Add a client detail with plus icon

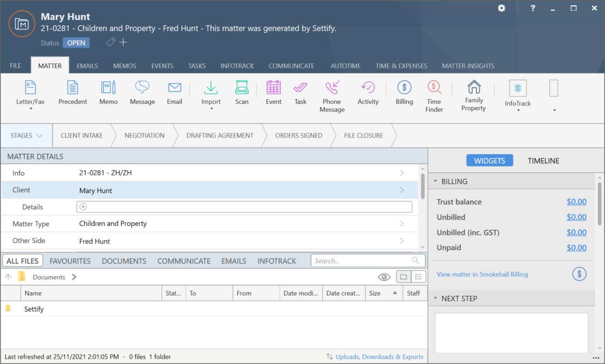click(83, 207)
